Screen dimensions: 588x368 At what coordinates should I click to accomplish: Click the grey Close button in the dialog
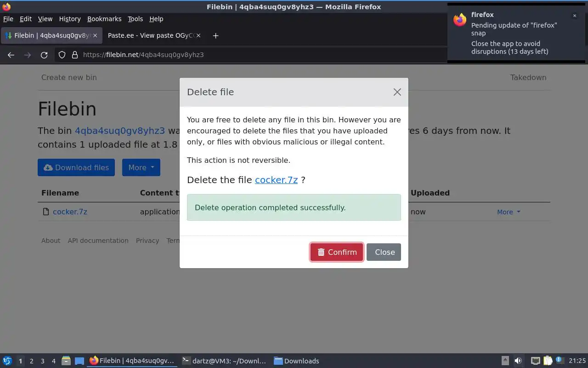coord(384,252)
